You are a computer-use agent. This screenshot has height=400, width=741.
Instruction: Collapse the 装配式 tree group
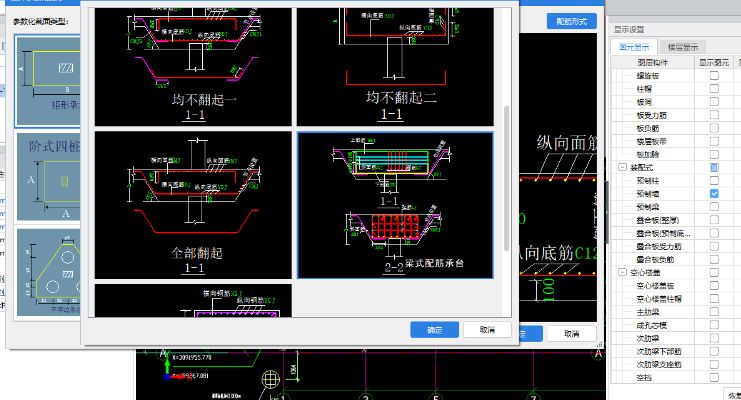pos(622,167)
